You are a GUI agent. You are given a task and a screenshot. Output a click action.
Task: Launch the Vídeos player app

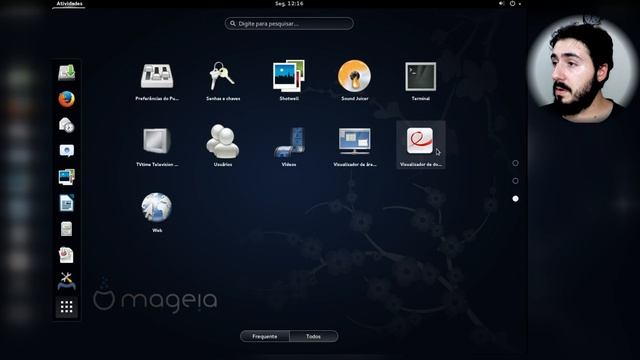[x=289, y=147]
